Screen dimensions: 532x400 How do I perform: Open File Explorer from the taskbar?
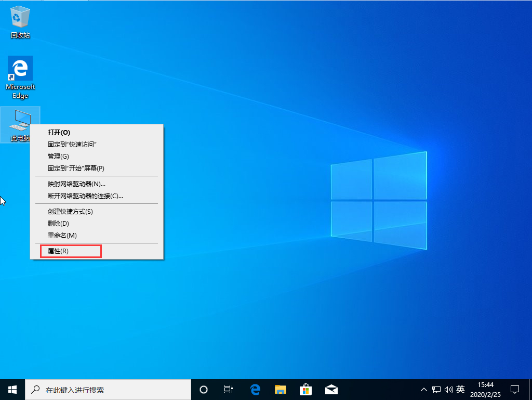(x=281, y=389)
